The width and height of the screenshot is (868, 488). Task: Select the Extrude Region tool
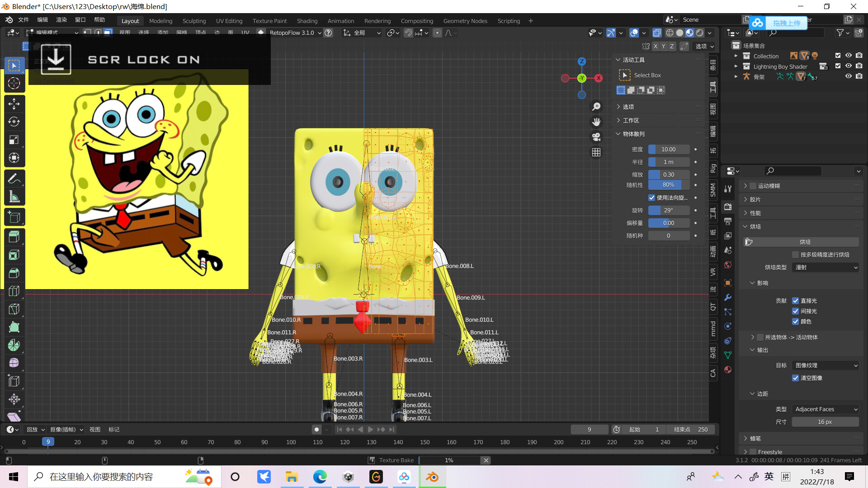(x=14, y=236)
